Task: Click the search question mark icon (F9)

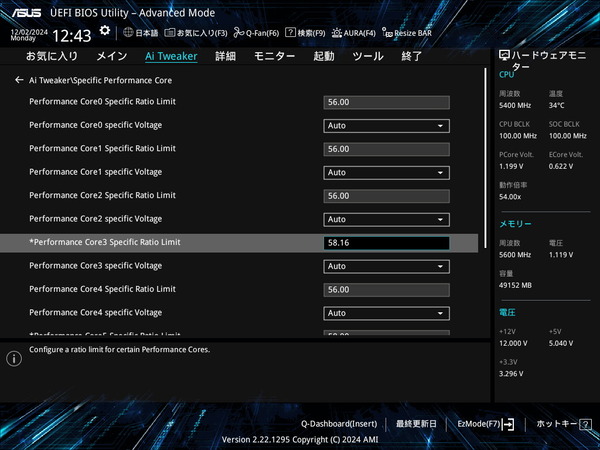Action: 290,33
